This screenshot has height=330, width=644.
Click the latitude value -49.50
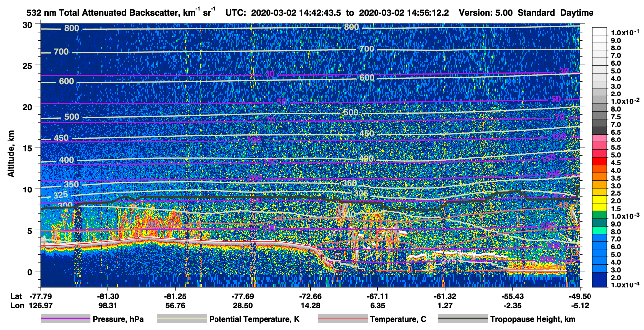coord(580,296)
